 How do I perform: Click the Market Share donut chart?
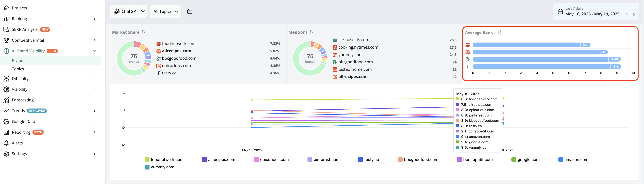pyautogui.click(x=134, y=58)
